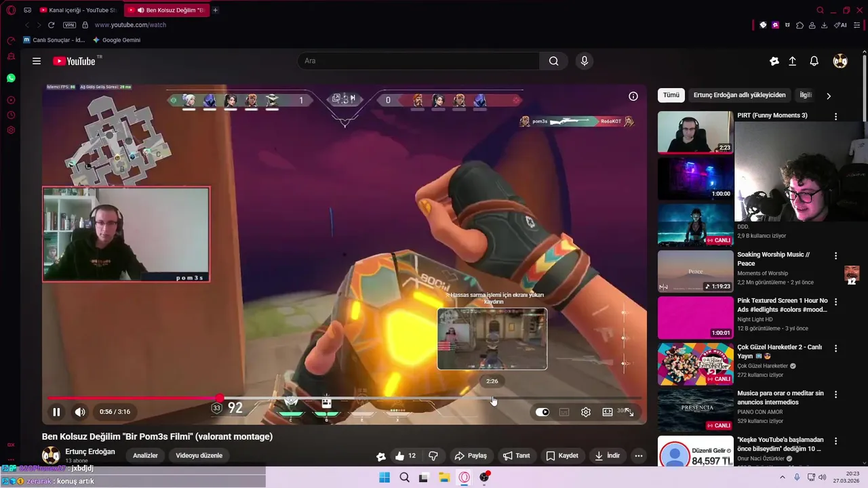Open options menu for Musica para orar
Screen dimensions: 868x488
coord(835,394)
